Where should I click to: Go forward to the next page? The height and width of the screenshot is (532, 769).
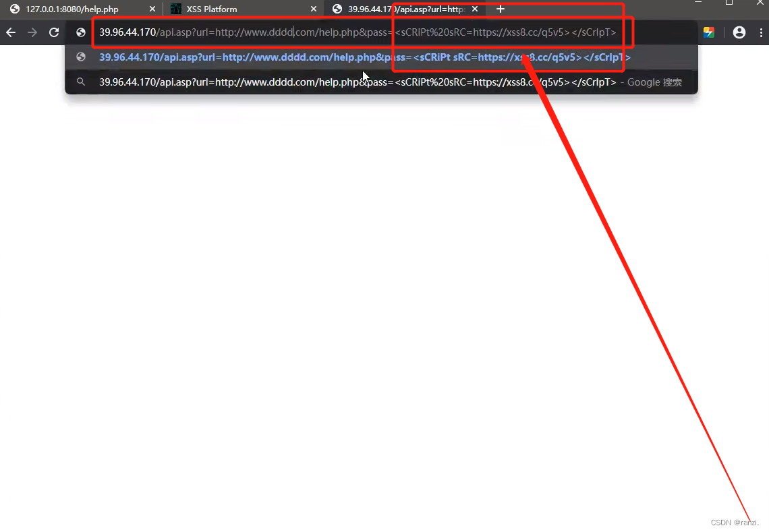32,32
